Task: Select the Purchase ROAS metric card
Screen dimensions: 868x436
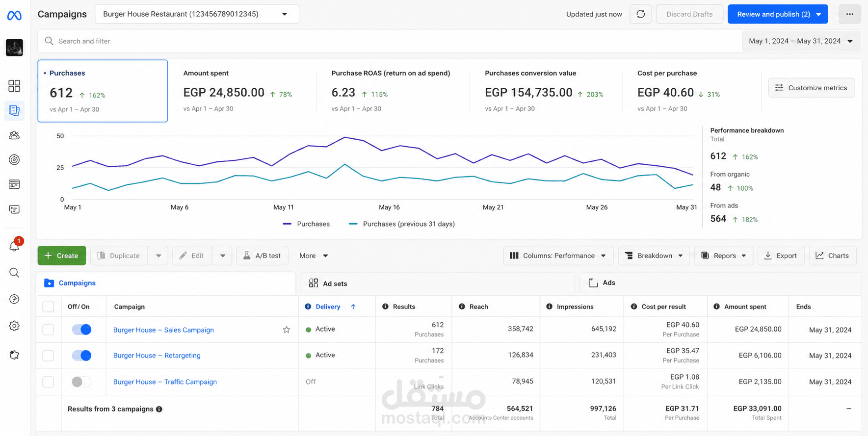Action: 393,91
